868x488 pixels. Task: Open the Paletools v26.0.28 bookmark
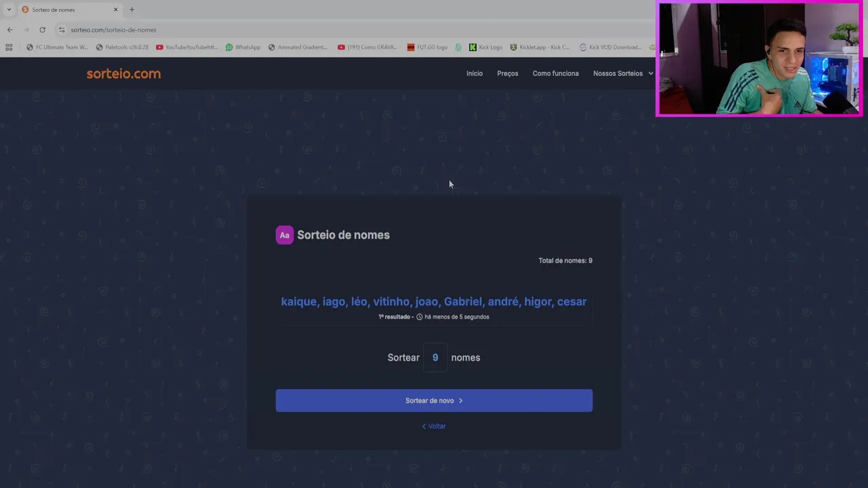[x=123, y=47]
